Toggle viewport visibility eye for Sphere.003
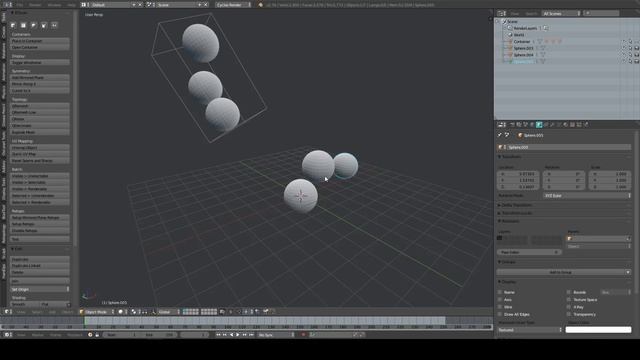 [x=624, y=48]
